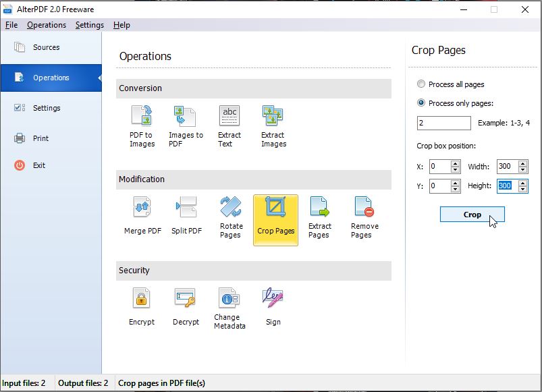This screenshot has width=542, height=392.
Task: Go to the Sources sidebar section
Action: pyautogui.click(x=51, y=47)
